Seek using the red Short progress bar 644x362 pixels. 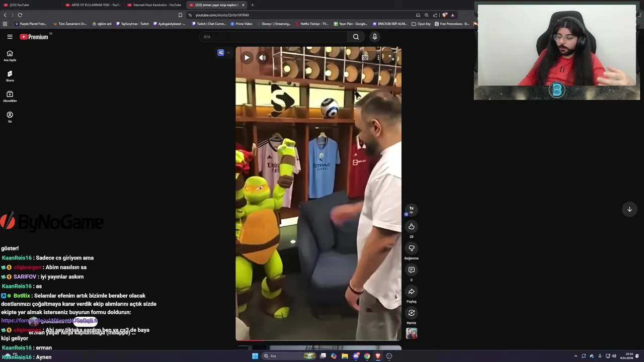(318, 340)
